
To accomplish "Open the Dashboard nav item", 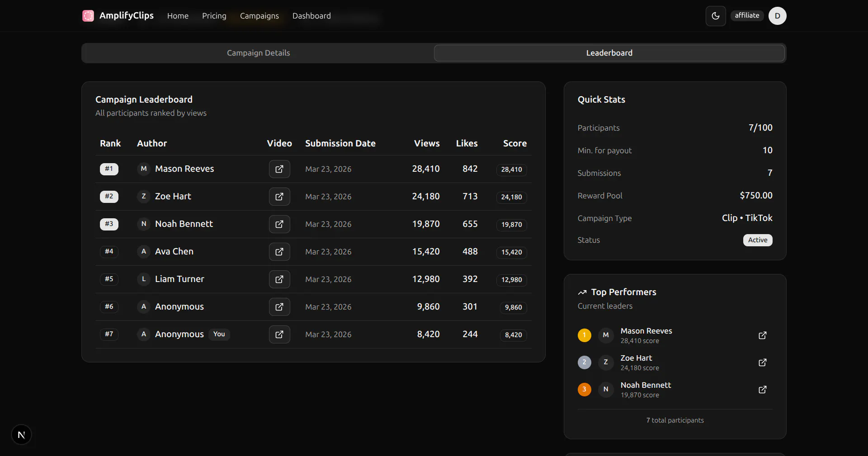I will 311,16.
